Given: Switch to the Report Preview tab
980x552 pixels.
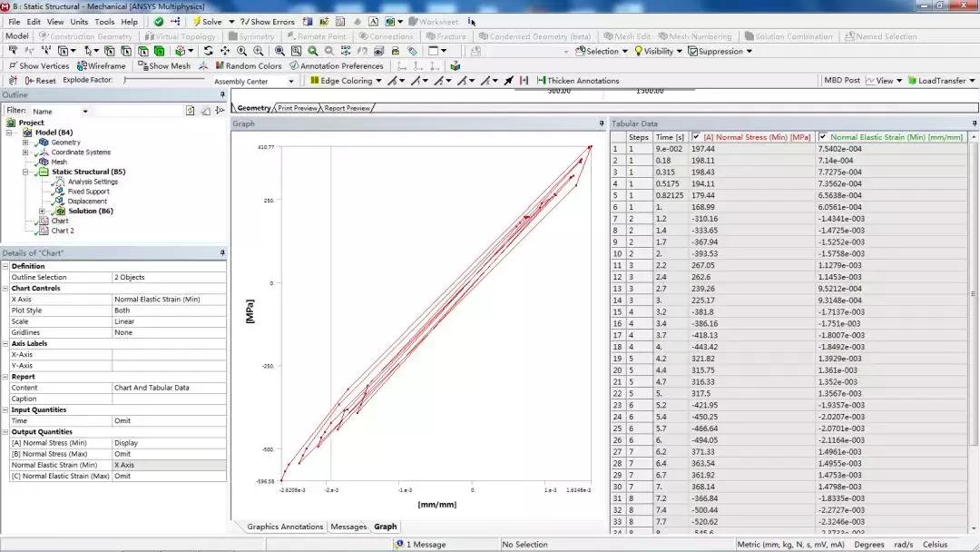Looking at the screenshot, I should (x=347, y=108).
